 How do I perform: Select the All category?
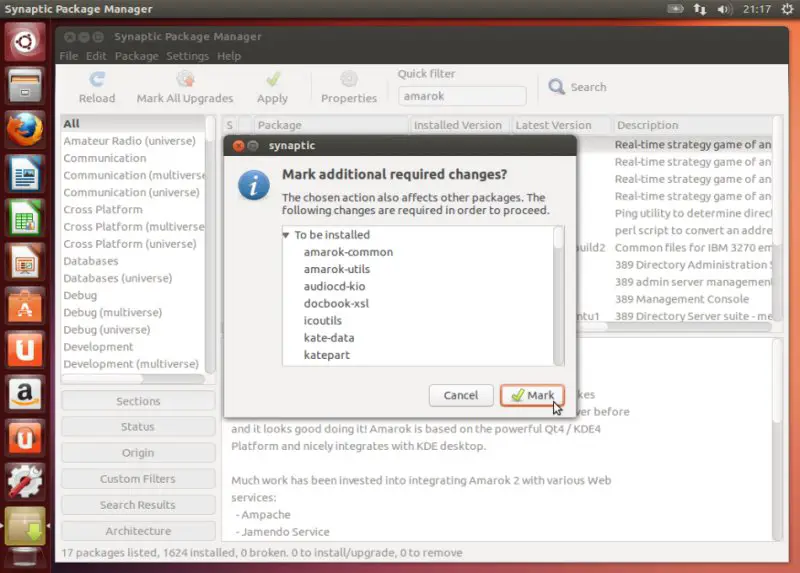tap(133, 123)
